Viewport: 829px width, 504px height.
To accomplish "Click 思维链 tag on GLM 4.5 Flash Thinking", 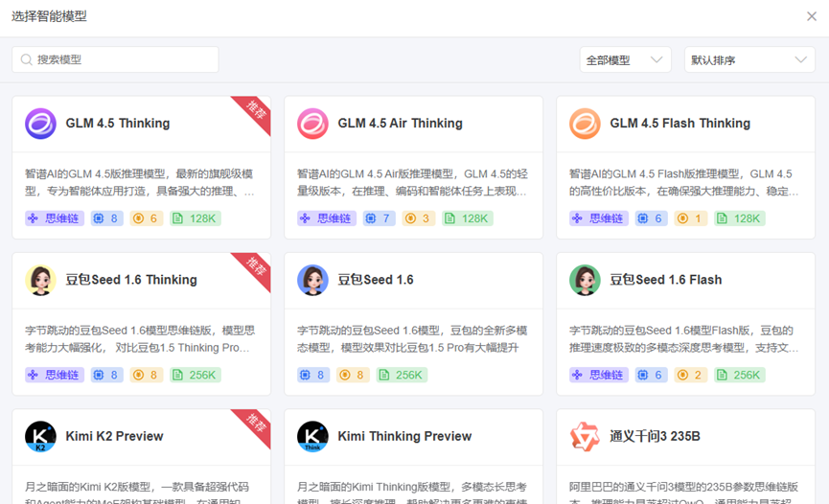I will (598, 218).
